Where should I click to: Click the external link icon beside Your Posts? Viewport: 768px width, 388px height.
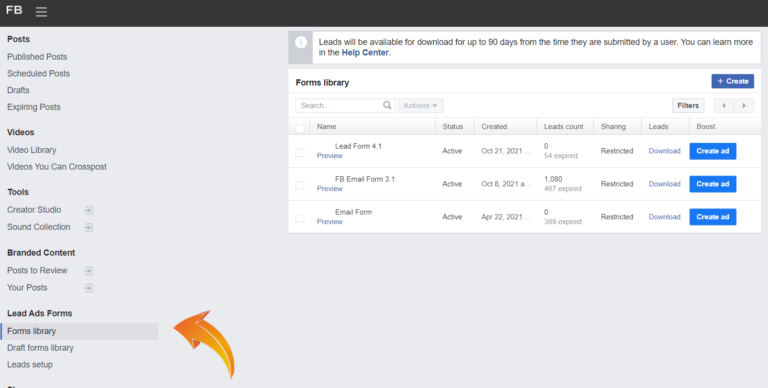coord(89,288)
